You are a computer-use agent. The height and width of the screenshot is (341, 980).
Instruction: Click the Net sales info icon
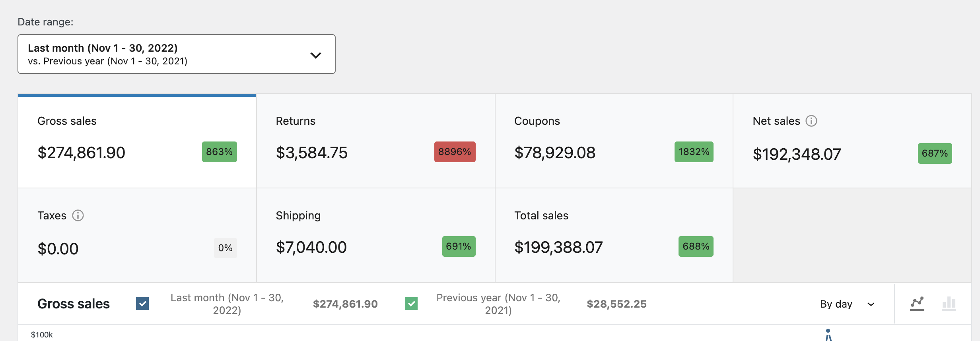[x=811, y=121]
